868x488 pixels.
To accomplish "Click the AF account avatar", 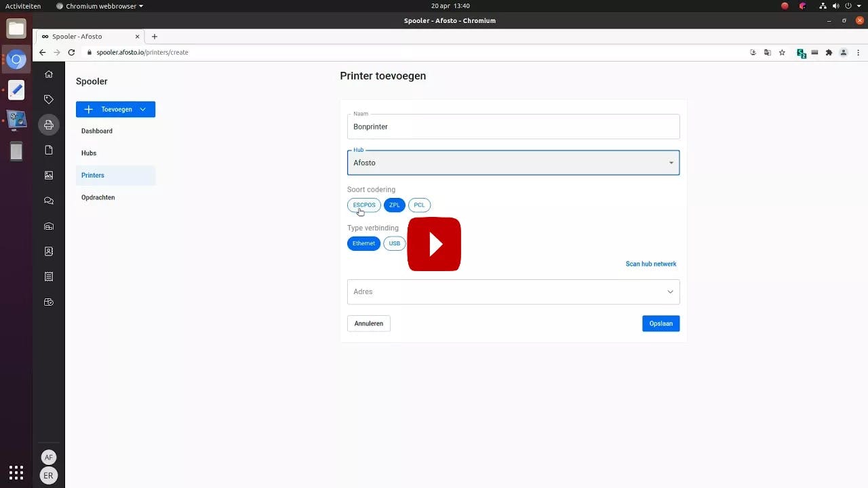I will coord(48,457).
